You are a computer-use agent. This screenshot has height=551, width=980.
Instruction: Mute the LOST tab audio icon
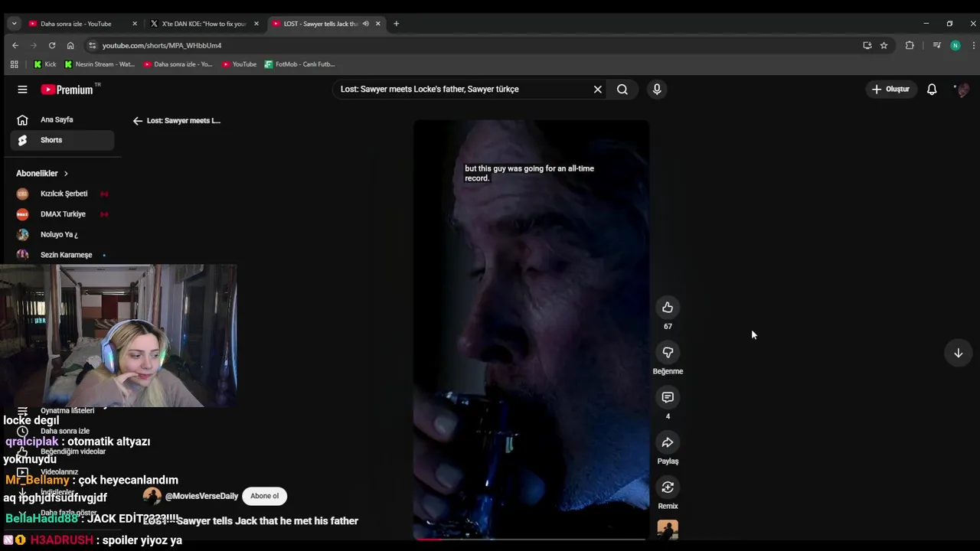pos(365,24)
